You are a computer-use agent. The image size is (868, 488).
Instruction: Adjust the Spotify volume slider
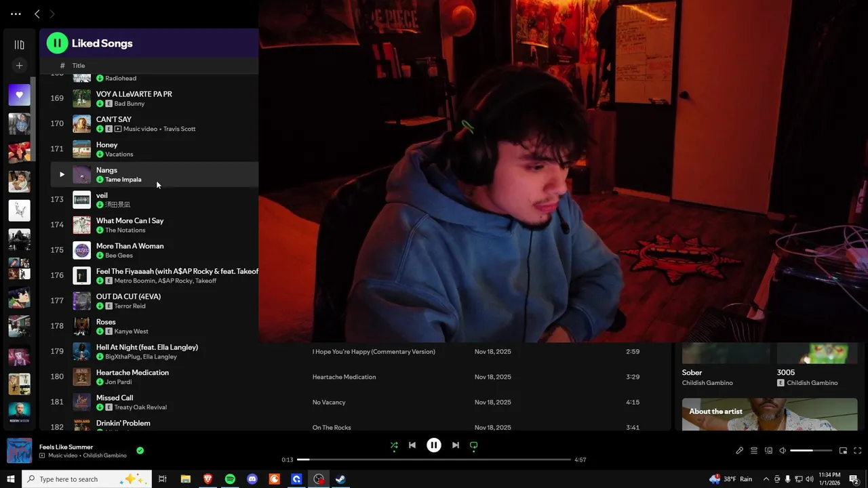click(811, 451)
